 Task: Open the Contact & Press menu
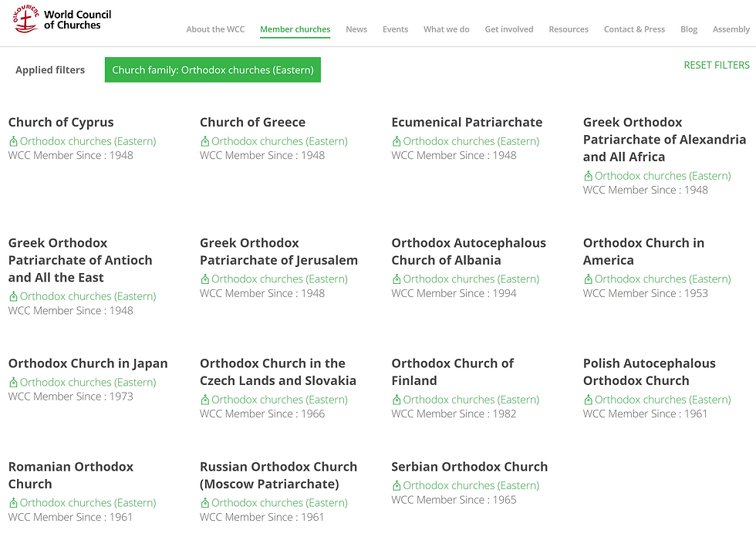[x=634, y=29]
